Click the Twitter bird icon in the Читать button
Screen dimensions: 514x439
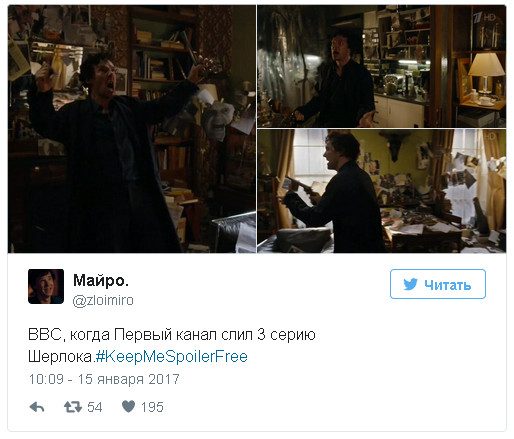point(410,284)
